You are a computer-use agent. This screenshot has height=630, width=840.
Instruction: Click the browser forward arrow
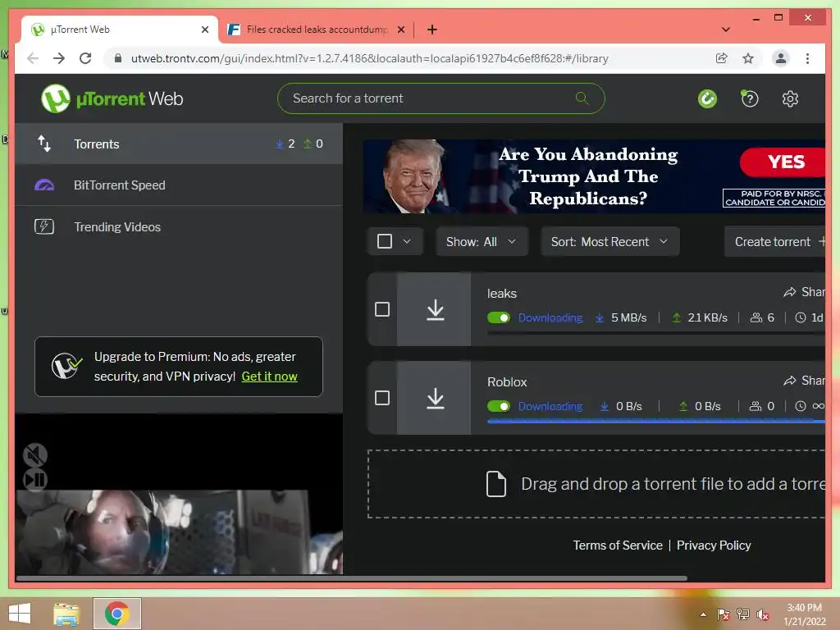point(59,58)
